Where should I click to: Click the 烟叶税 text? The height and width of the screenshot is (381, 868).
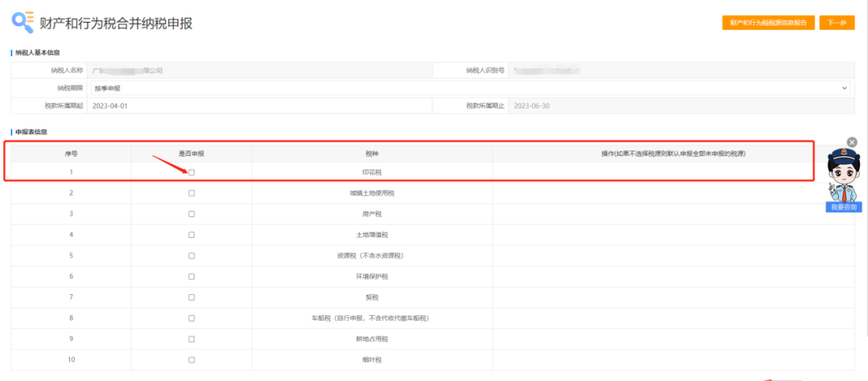click(371, 360)
